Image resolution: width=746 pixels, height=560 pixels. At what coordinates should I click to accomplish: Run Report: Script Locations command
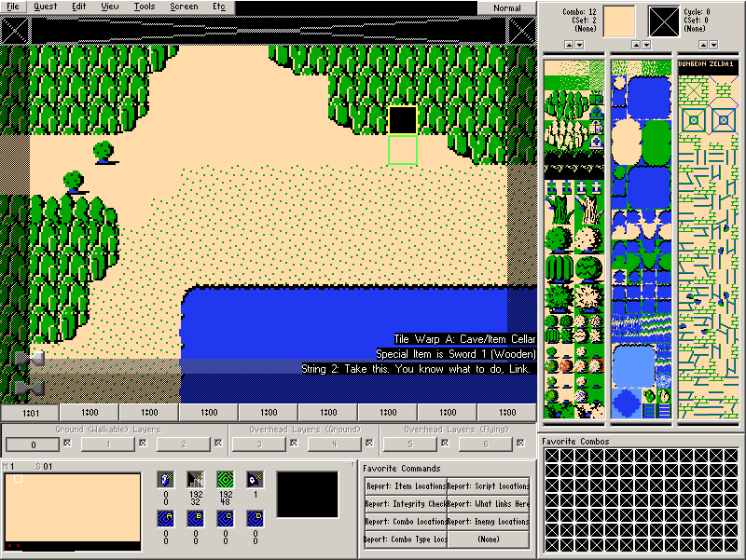click(x=488, y=485)
